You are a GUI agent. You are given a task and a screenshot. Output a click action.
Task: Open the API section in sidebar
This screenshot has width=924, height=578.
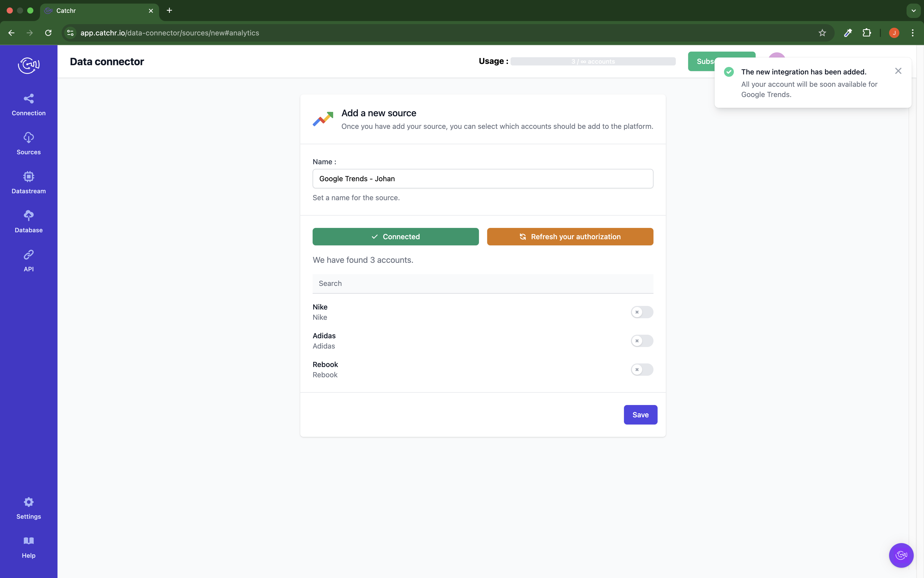tap(29, 261)
